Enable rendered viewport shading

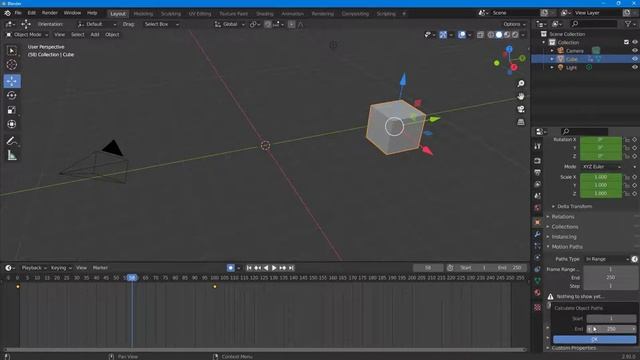[x=516, y=35]
